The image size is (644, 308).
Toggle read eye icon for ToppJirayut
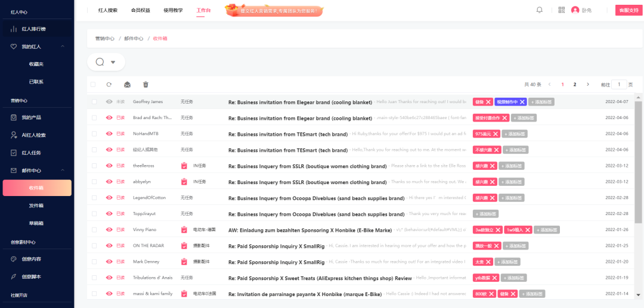[109, 214]
